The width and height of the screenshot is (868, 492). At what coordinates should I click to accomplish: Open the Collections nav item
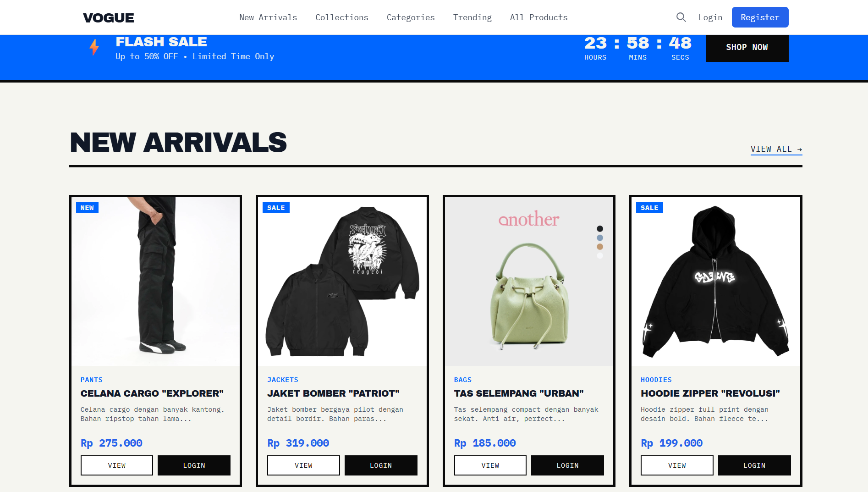[342, 17]
